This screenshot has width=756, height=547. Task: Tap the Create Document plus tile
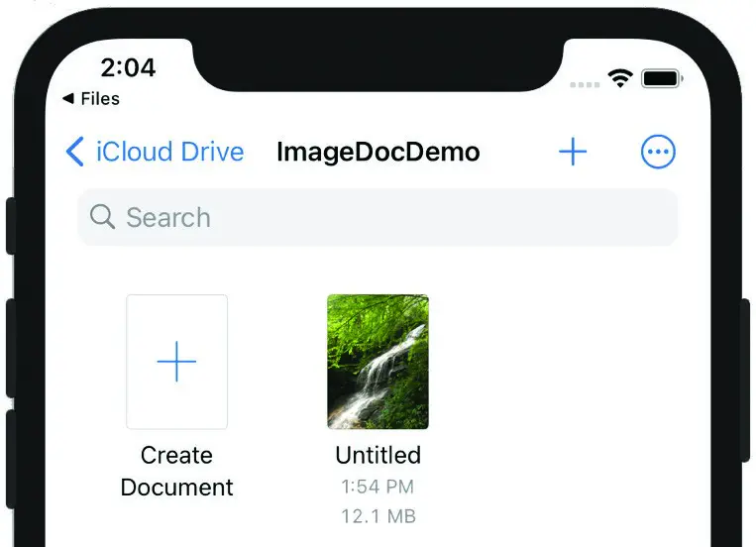pyautogui.click(x=177, y=362)
